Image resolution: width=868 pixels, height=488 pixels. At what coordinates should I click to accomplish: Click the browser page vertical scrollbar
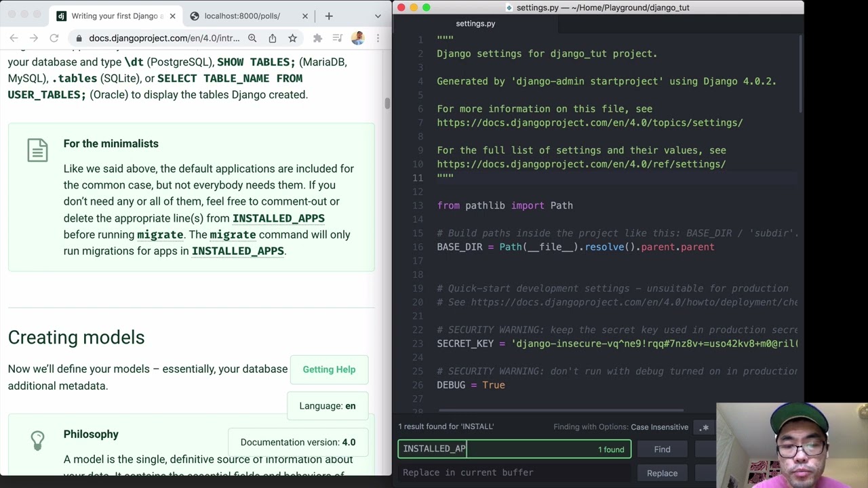point(387,103)
